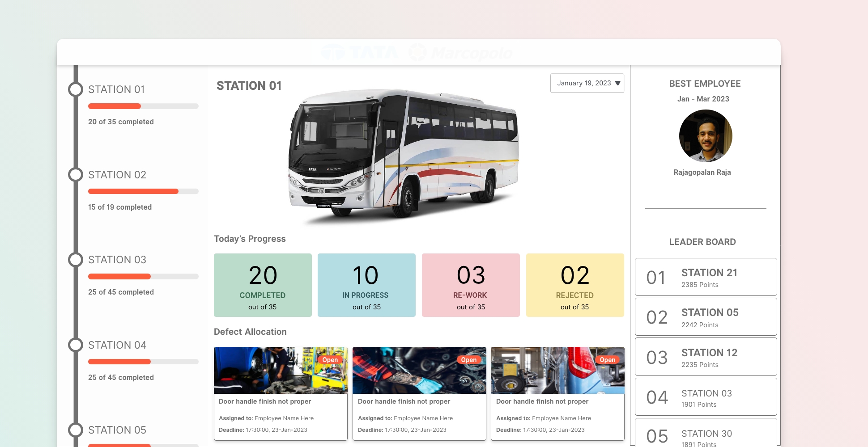Select the Station 04 timeline marker

click(x=76, y=345)
